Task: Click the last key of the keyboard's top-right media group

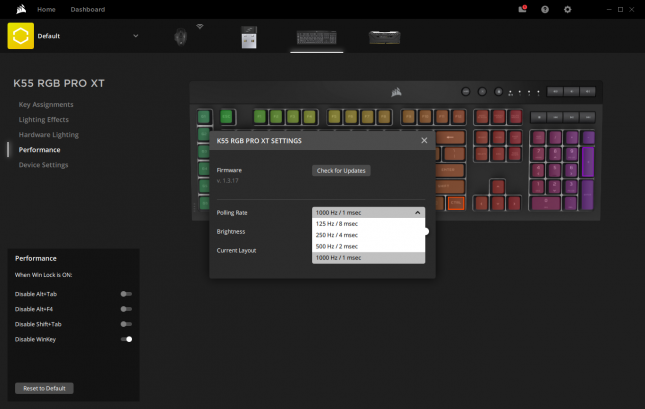Action: [588, 91]
